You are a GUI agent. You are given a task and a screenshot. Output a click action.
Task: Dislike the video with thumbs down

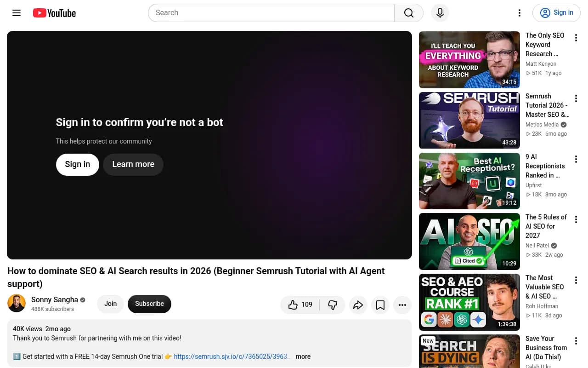333,305
